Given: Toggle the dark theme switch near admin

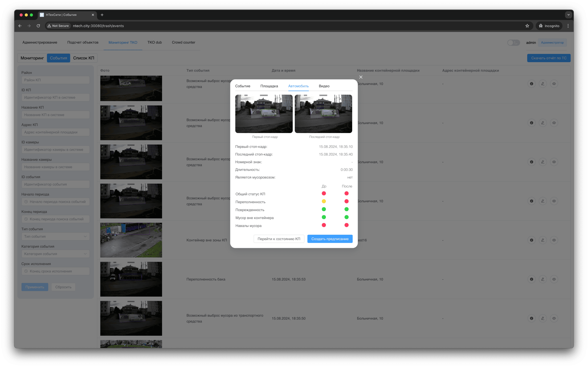Looking at the screenshot, I should (x=513, y=43).
